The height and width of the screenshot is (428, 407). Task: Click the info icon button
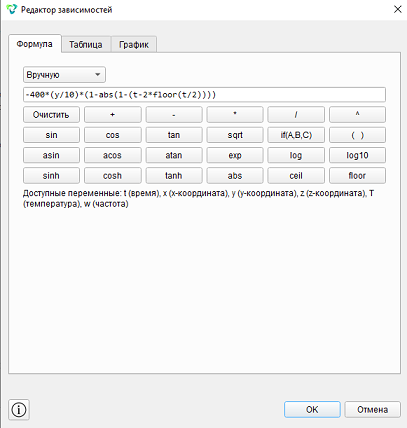tap(19, 409)
